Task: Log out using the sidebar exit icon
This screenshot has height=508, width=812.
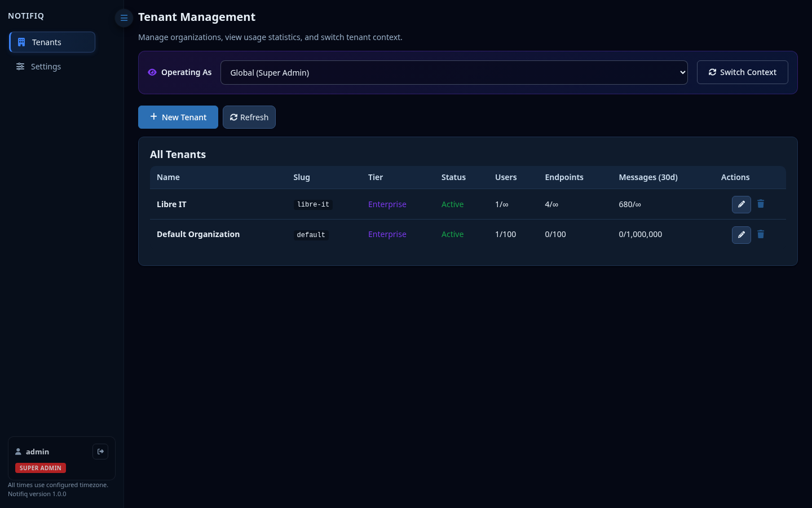Action: (100, 452)
